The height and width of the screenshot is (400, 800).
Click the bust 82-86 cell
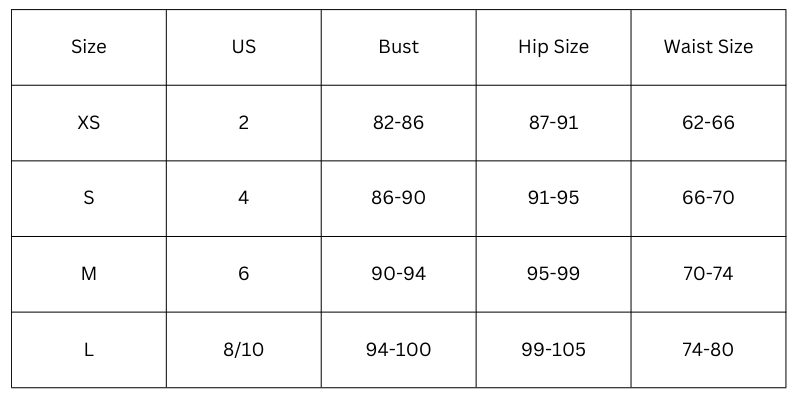pyautogui.click(x=398, y=123)
